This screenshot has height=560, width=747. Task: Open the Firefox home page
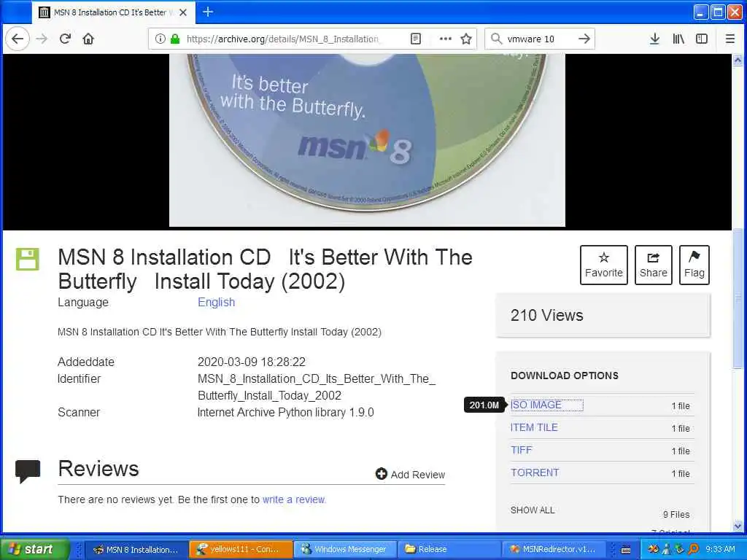(x=88, y=39)
